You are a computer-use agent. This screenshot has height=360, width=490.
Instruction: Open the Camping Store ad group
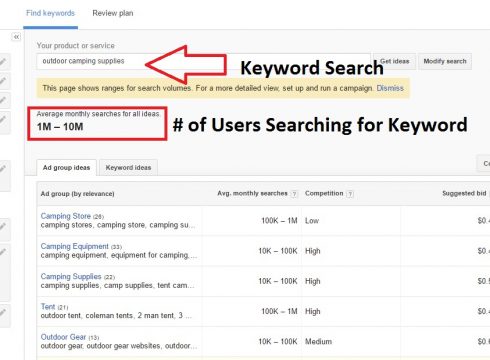click(66, 216)
